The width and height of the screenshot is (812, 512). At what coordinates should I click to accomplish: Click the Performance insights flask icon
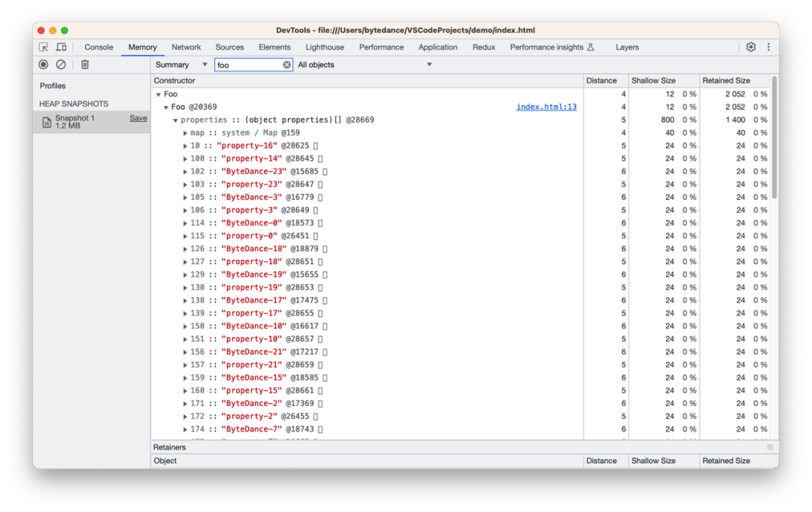point(591,47)
